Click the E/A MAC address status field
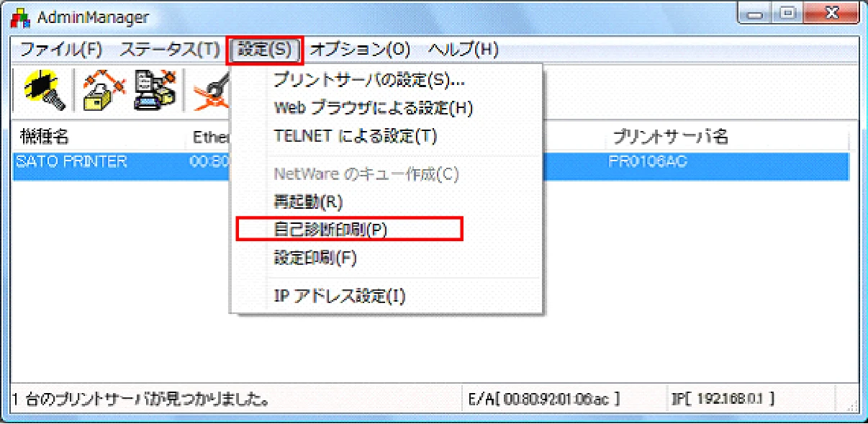Viewport: 868px width, 424px height. pyautogui.click(x=563, y=398)
